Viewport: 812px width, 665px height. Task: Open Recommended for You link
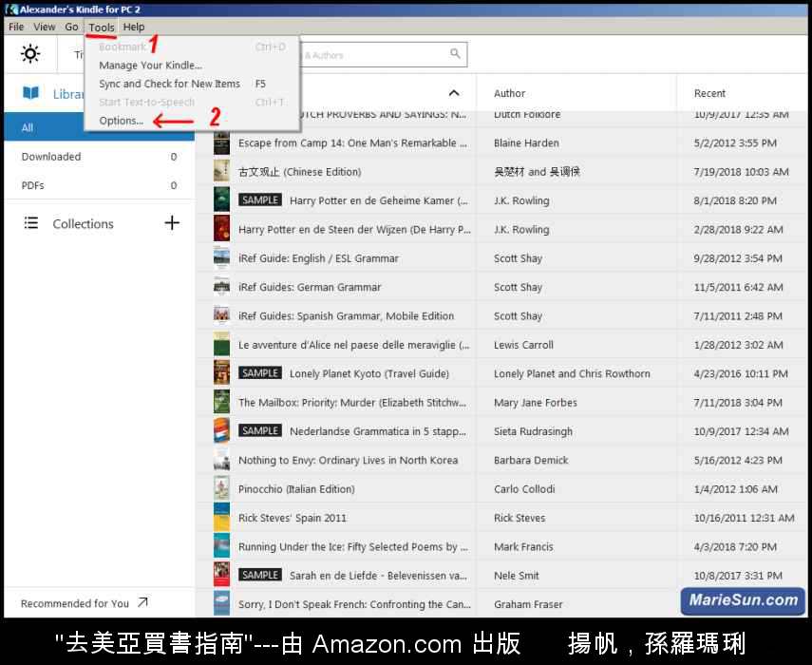(x=75, y=603)
